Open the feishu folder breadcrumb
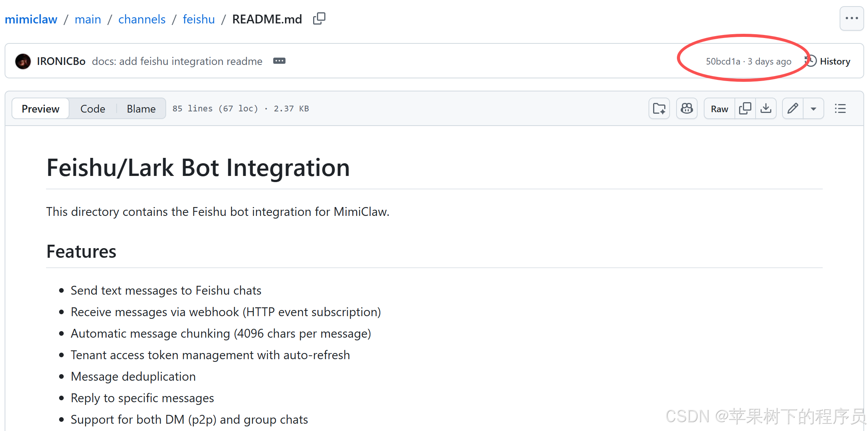Image resolution: width=868 pixels, height=431 pixels. pyautogui.click(x=198, y=19)
